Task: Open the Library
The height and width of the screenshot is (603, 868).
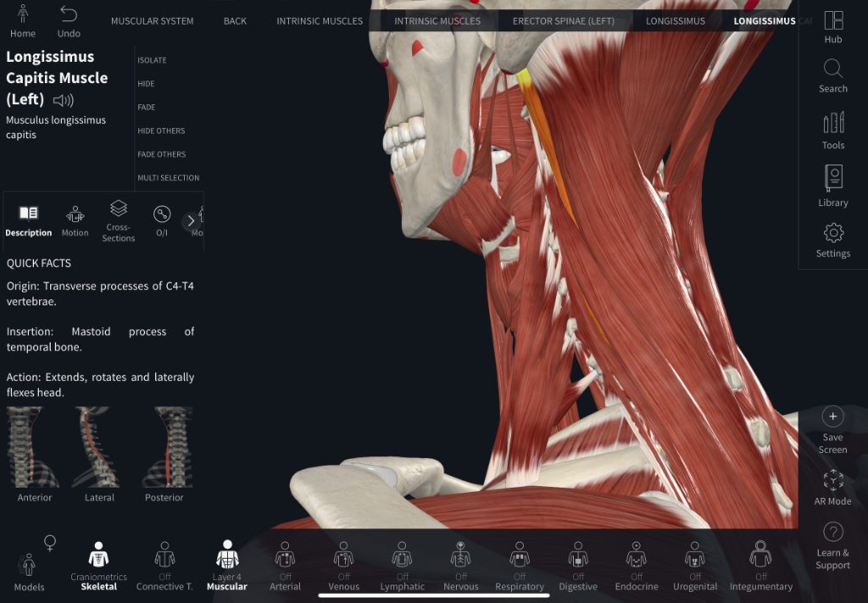Action: pos(832,180)
